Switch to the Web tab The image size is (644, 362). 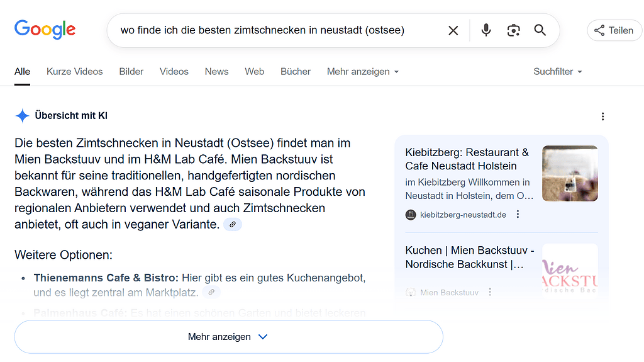point(254,72)
